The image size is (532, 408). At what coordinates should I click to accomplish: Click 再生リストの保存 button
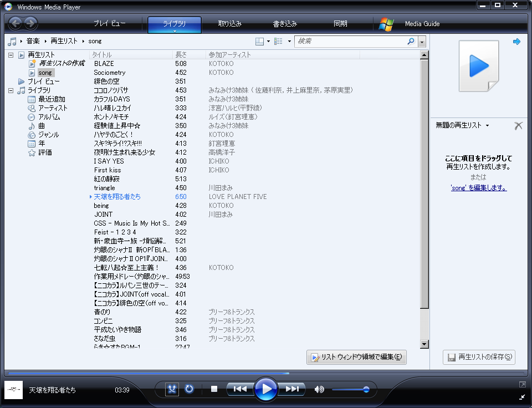[479, 357]
